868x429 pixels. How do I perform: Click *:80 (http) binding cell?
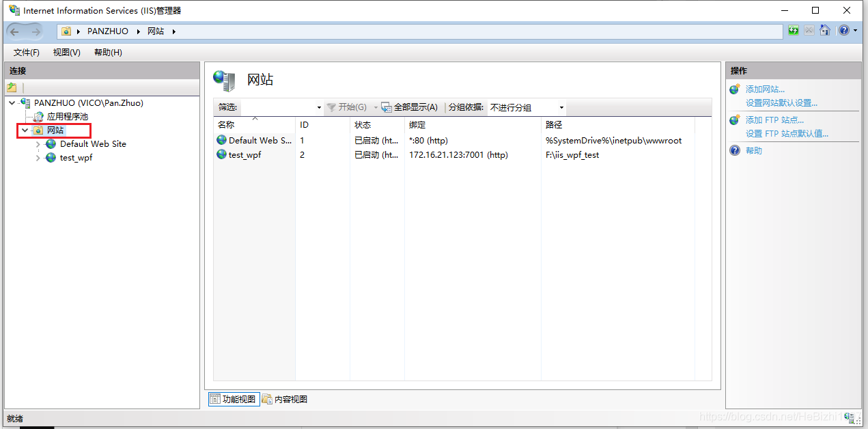(x=428, y=141)
